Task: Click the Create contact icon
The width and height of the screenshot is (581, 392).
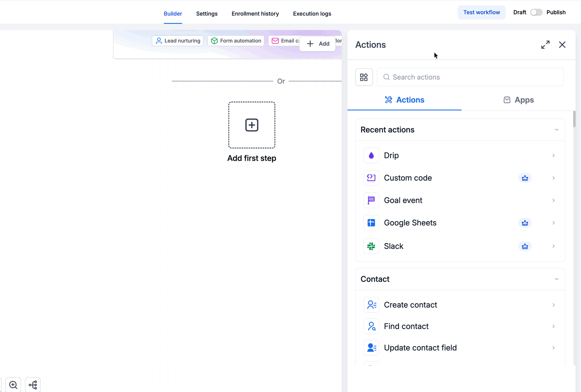Action: [371, 305]
